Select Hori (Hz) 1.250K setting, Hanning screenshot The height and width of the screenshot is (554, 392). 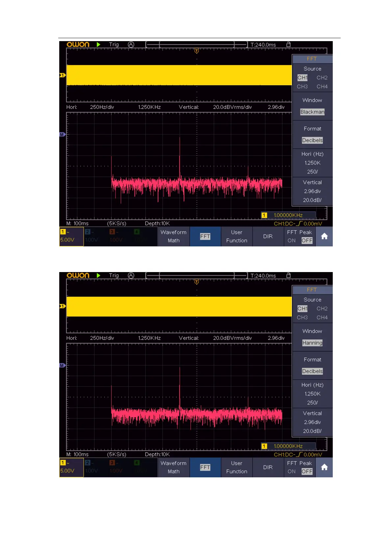point(312,394)
